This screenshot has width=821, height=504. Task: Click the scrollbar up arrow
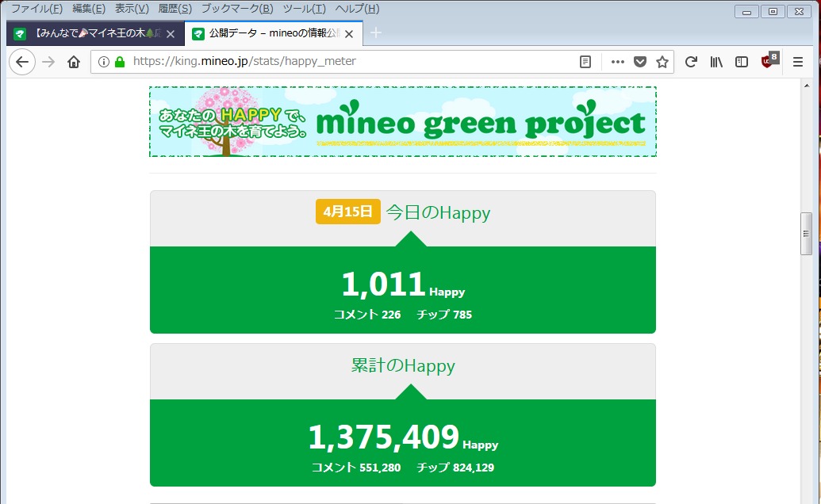(x=807, y=86)
